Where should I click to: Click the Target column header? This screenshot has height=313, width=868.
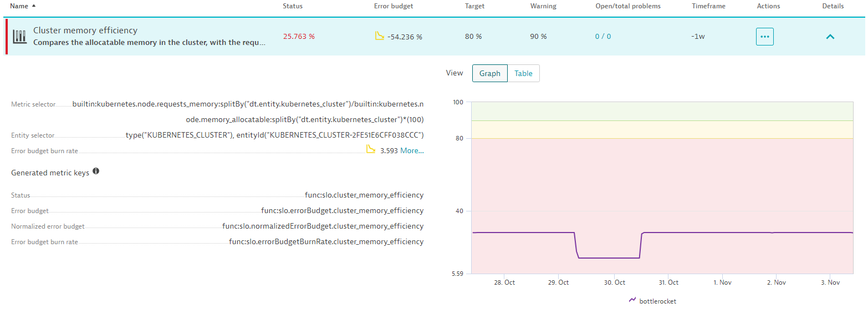coord(474,6)
